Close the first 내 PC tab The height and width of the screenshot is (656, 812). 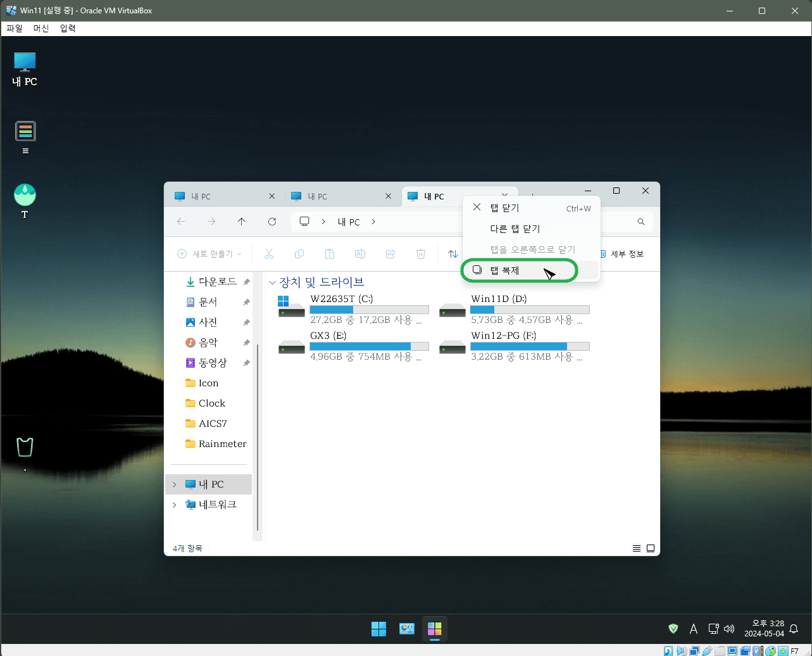tap(272, 196)
